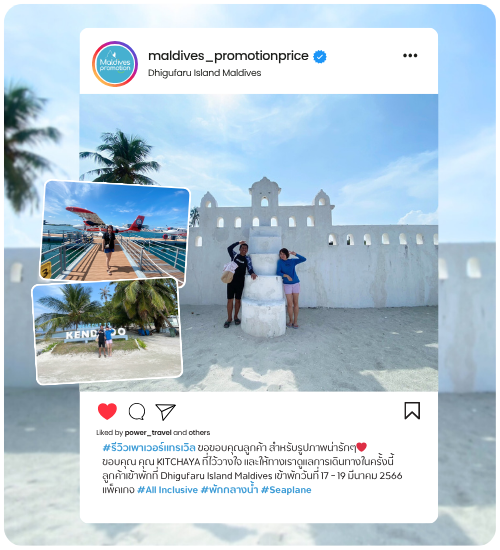Open the Thai water villa hashtag
The height and width of the screenshot is (550, 500).
click(229, 489)
